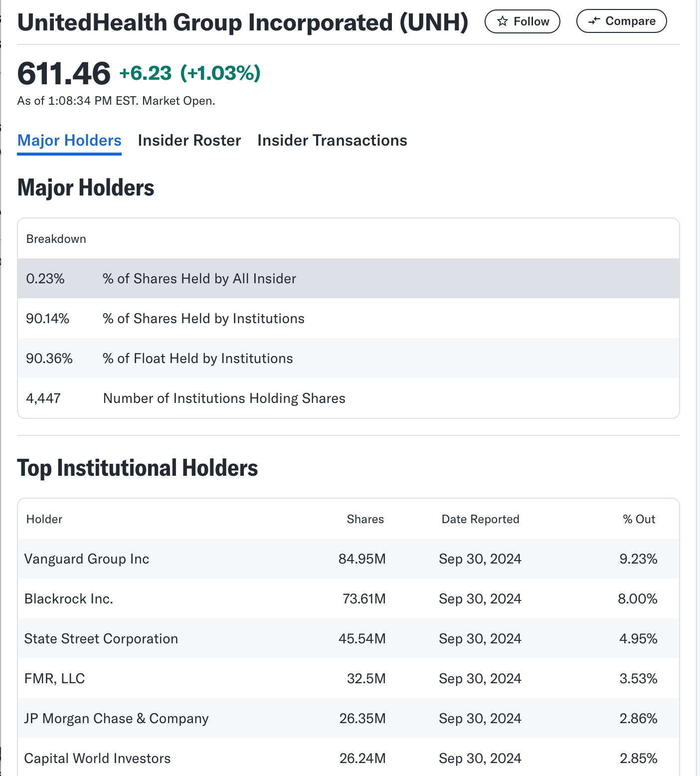This screenshot has width=700, height=776.
Task: Select the Major Holders tab
Action: coord(69,141)
